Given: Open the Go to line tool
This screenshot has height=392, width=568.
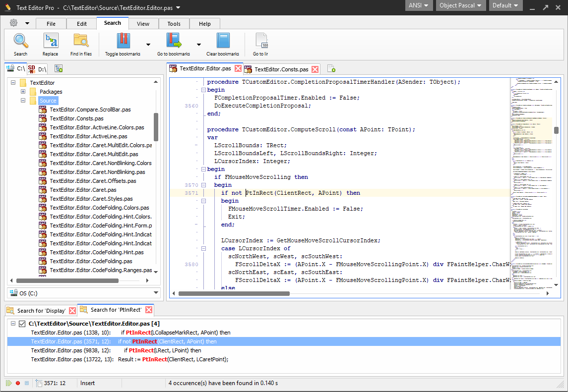Looking at the screenshot, I should pyautogui.click(x=261, y=45).
